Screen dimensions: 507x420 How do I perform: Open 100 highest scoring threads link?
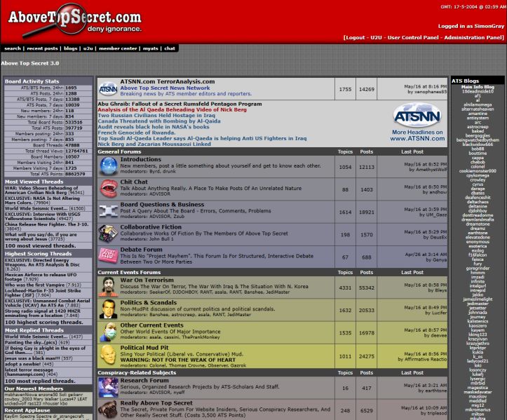[44, 323]
